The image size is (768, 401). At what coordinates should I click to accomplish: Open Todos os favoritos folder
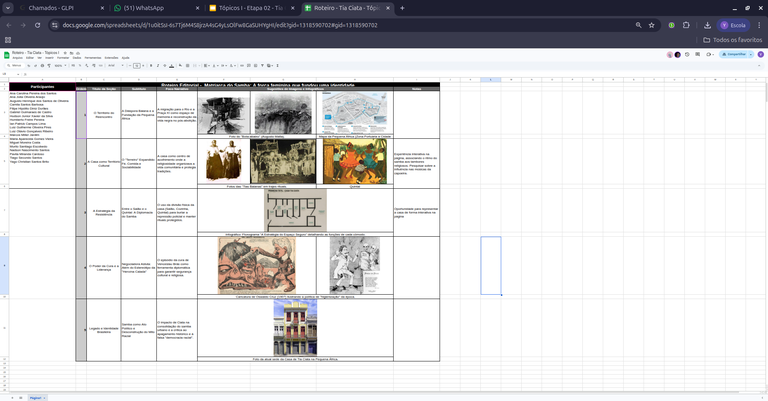pos(733,40)
